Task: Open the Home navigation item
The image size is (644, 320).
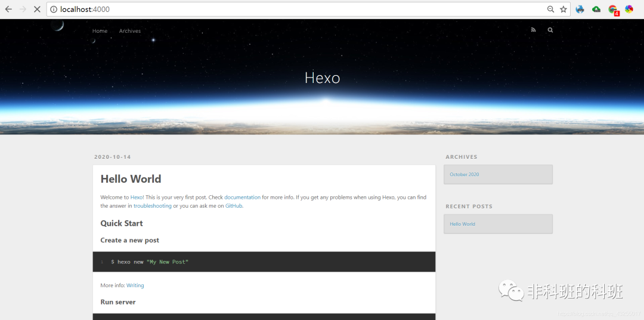Action: (x=100, y=31)
